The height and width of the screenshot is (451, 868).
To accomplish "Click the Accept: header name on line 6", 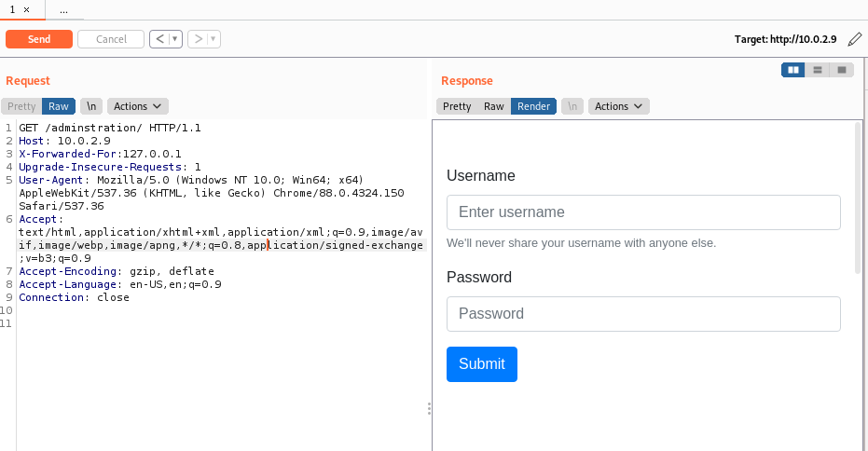I will (41, 219).
